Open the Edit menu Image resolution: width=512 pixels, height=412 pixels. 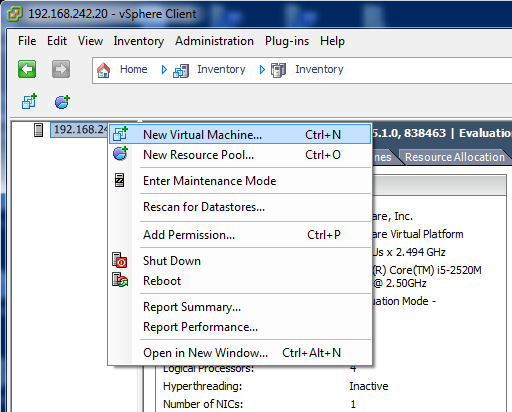coord(57,41)
